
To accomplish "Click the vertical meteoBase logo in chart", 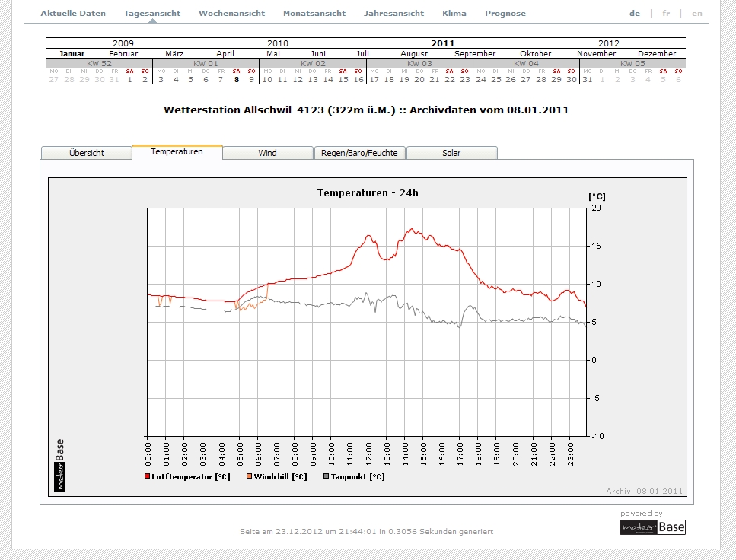I will (x=59, y=465).
